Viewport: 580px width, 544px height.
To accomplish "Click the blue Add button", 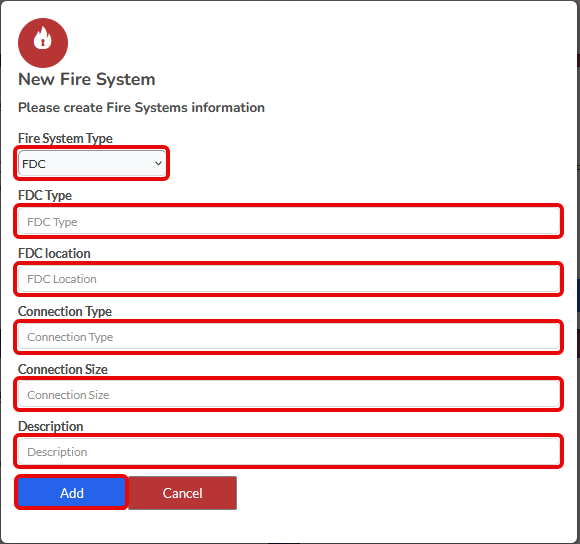I will point(72,493).
